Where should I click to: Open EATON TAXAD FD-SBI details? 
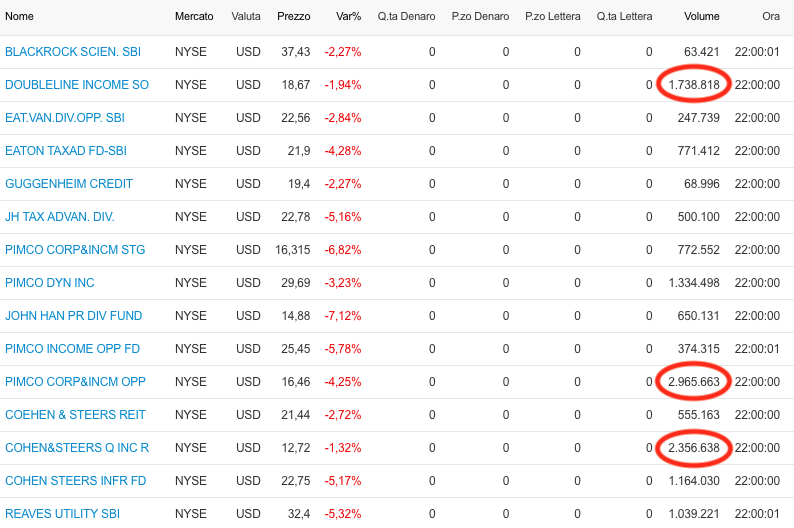point(66,150)
